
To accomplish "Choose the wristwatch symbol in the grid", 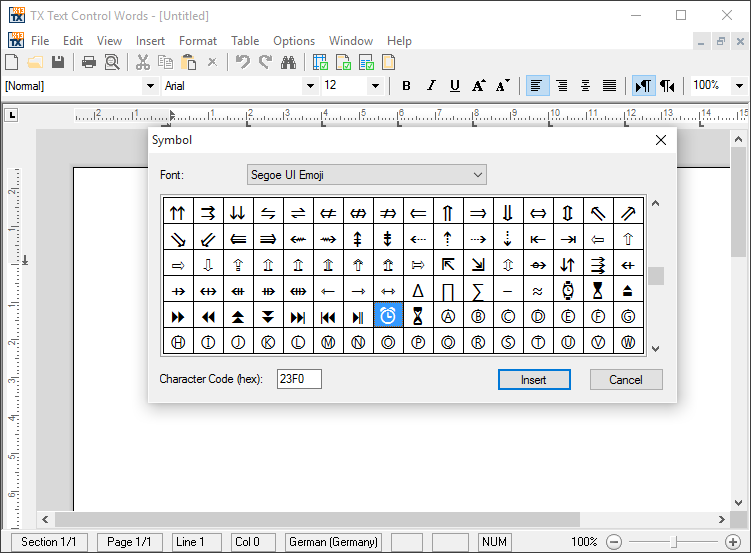I will pyautogui.click(x=568, y=291).
